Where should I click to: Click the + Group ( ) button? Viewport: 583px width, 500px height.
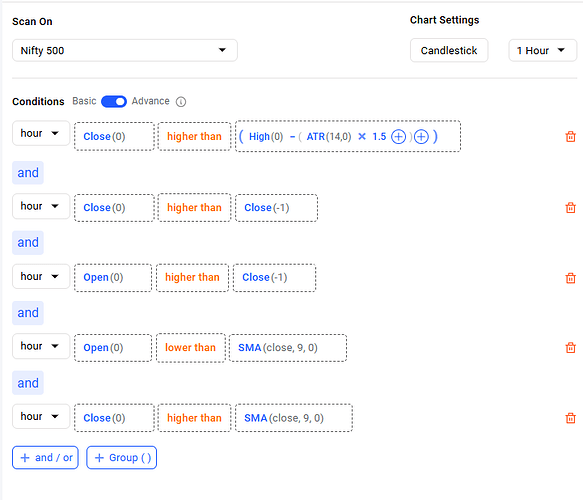click(x=122, y=458)
